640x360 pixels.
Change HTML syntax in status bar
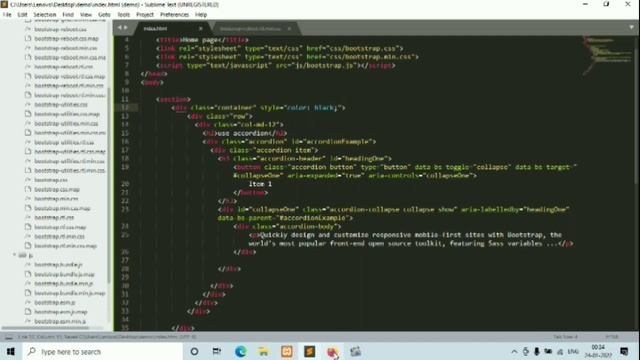(611, 337)
